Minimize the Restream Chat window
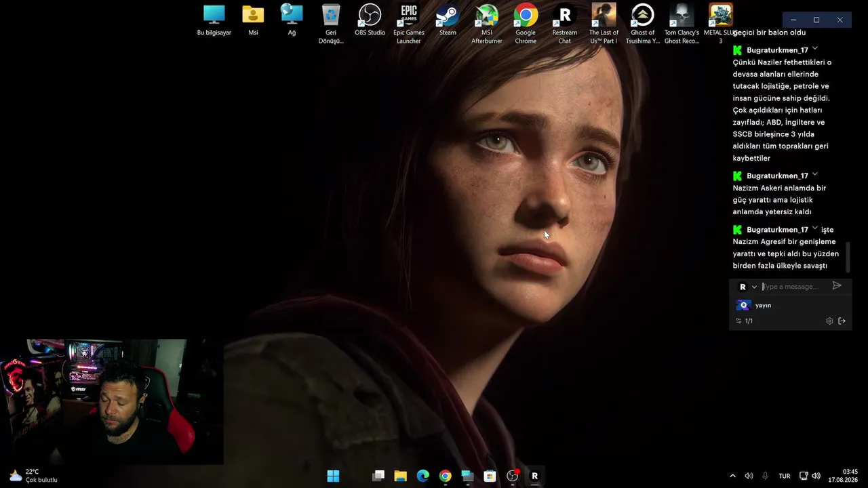 pos(793,20)
